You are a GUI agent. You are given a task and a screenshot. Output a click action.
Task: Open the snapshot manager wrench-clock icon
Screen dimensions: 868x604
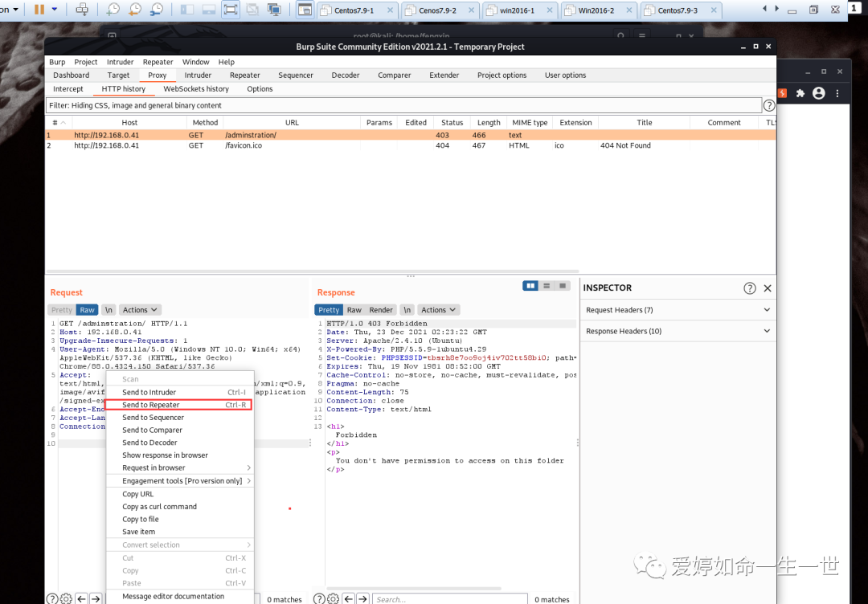pyautogui.click(x=158, y=10)
